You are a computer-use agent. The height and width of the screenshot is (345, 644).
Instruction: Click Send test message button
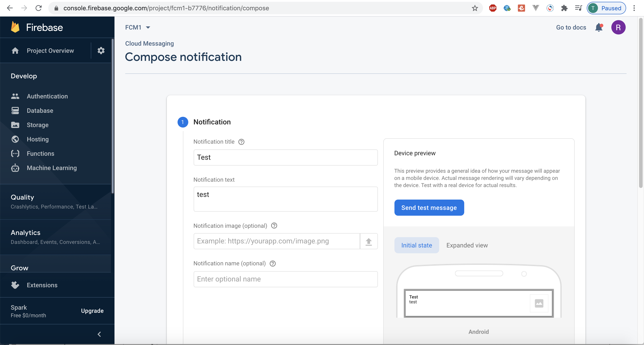tap(429, 208)
